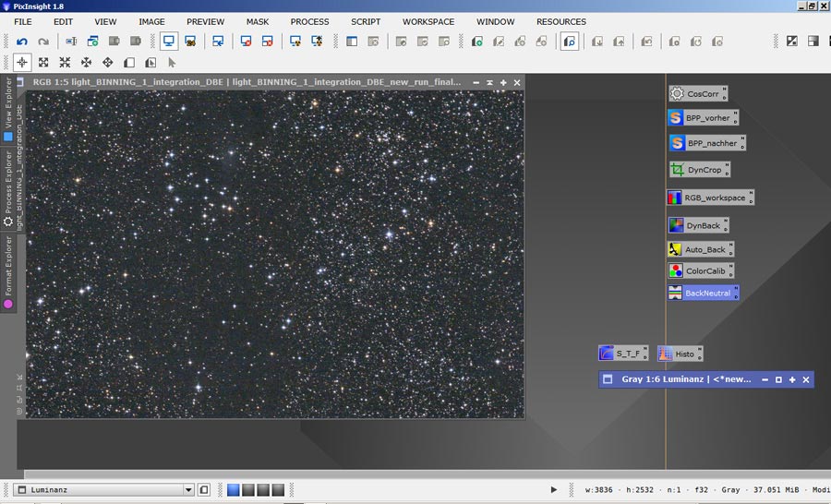
Task: Open the BPP_vorher script icon
Action: point(703,117)
